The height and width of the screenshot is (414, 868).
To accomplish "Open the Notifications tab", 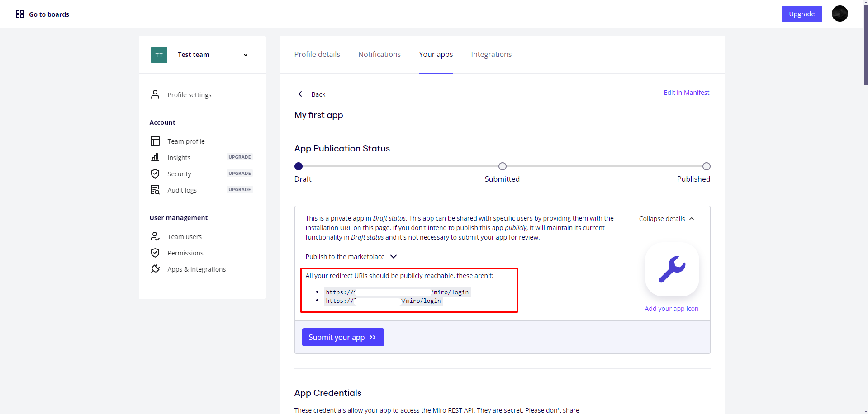I will tap(379, 54).
